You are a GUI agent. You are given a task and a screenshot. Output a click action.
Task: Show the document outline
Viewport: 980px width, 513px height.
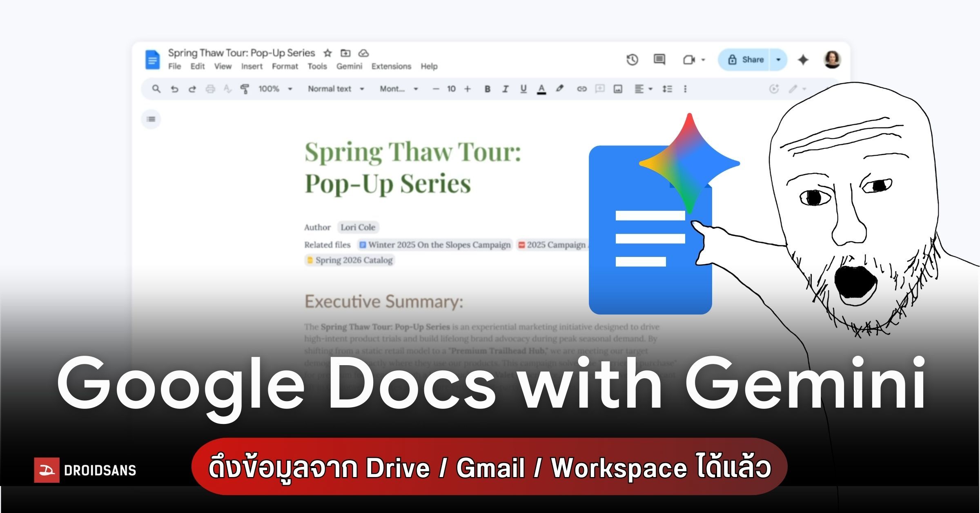151,119
